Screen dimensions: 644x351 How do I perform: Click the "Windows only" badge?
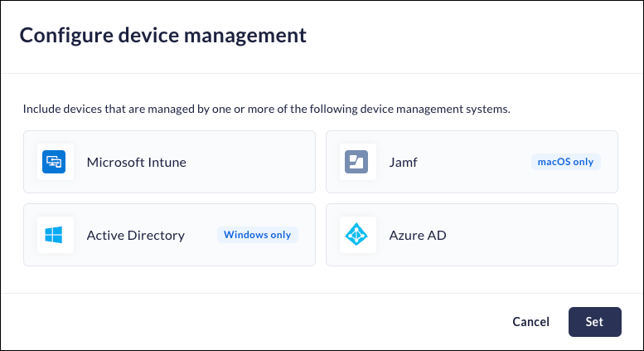257,235
